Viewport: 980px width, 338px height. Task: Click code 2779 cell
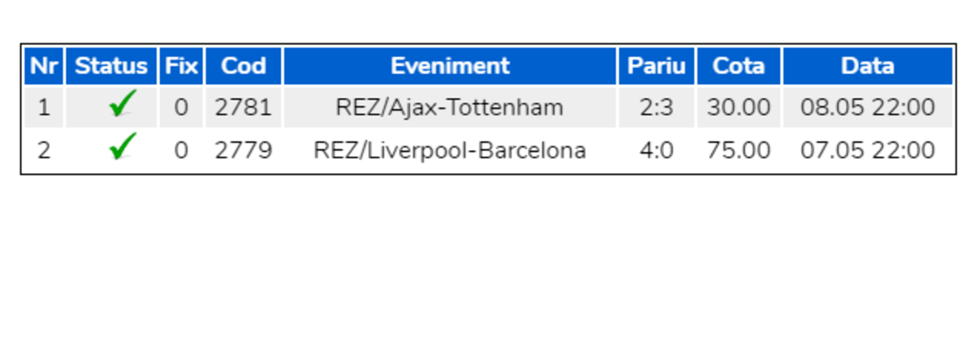pos(243,150)
